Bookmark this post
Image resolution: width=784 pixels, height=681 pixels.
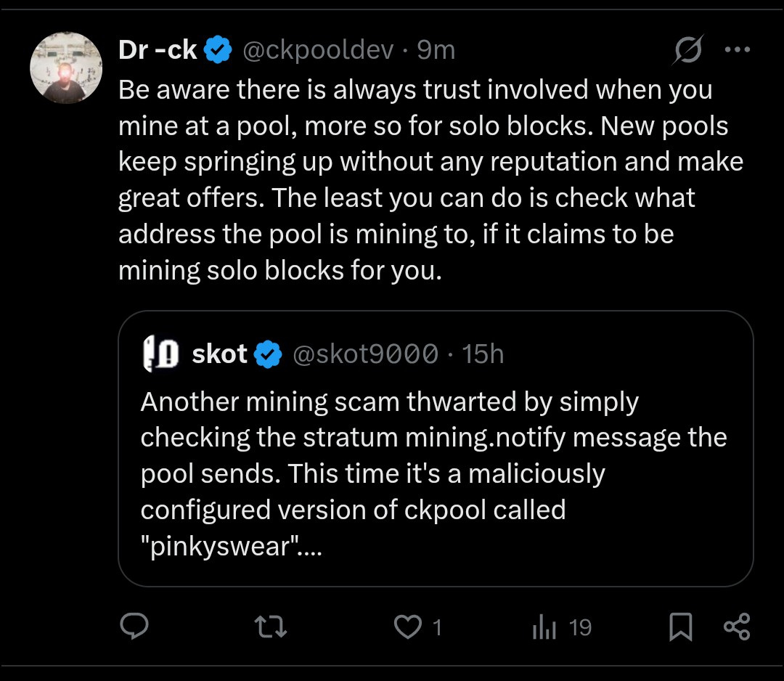click(680, 627)
